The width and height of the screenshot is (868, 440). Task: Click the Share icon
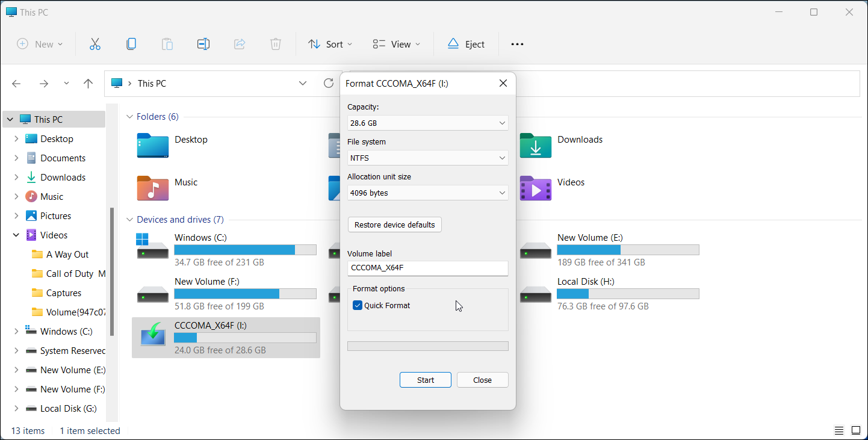tap(239, 43)
